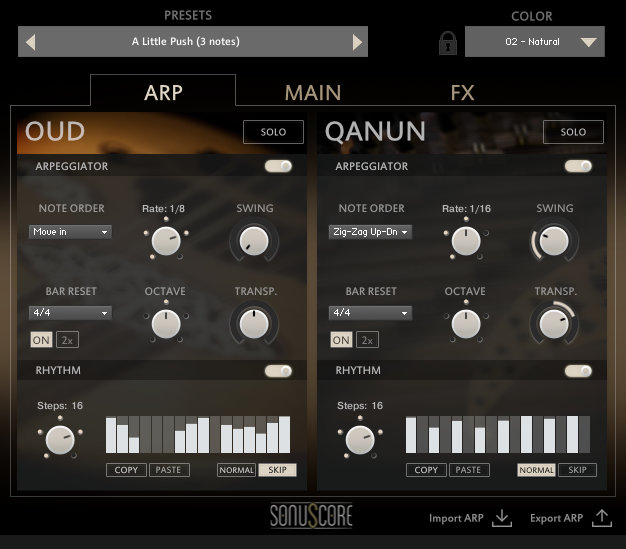Click the OUD Octave knob
The height and width of the screenshot is (549, 626).
[166, 324]
